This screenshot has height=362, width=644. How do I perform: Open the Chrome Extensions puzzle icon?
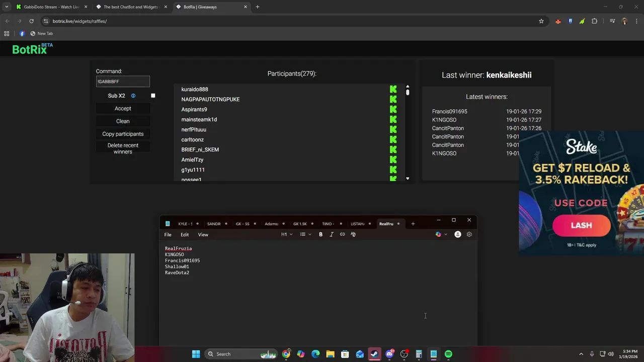[x=594, y=21]
